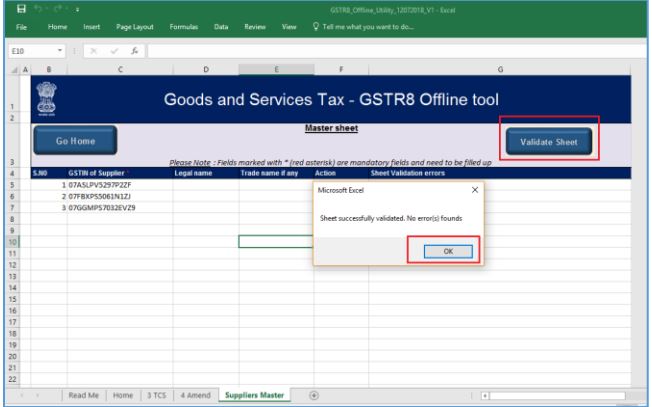The height and width of the screenshot is (407, 652).
Task: Expand the Name Box dropdown arrow
Action: [60, 51]
